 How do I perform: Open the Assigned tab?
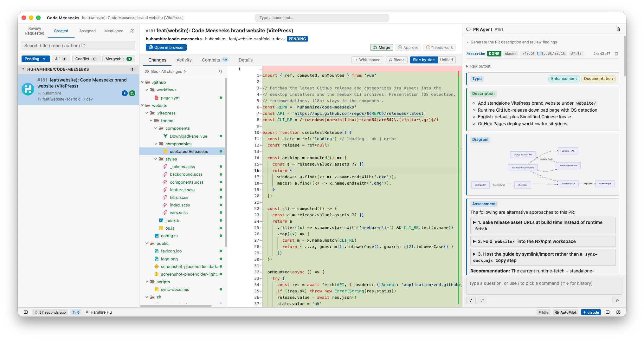tap(87, 31)
